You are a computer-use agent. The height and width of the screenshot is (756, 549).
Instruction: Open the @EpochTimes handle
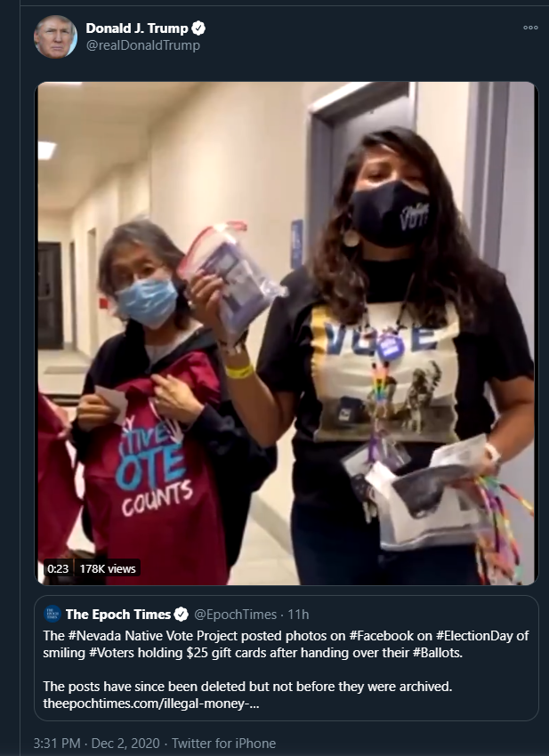click(x=235, y=615)
